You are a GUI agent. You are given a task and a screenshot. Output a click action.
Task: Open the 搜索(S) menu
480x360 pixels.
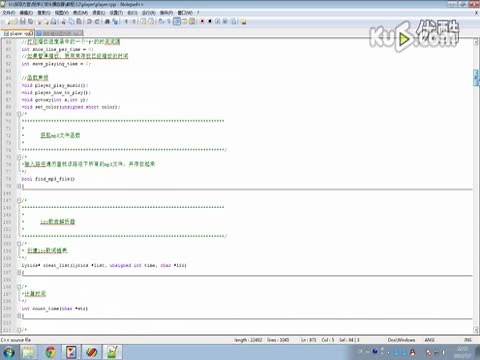point(44,13)
